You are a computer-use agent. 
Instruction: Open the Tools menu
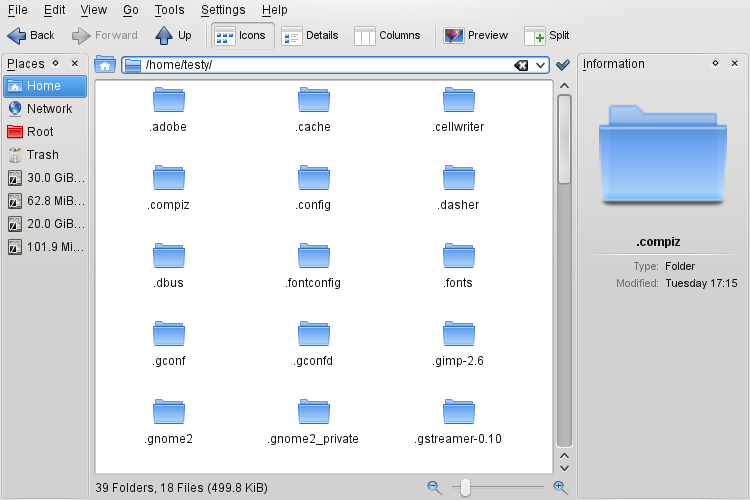click(x=169, y=10)
